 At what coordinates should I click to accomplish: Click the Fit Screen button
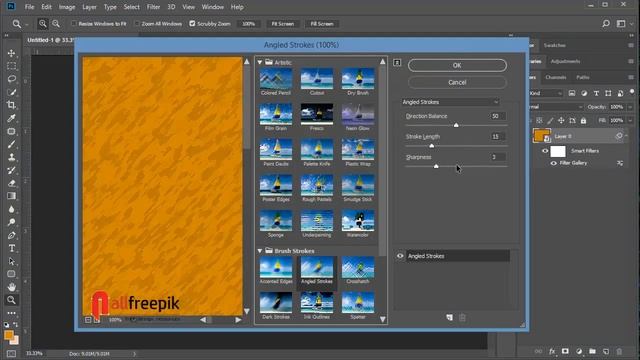(x=282, y=24)
